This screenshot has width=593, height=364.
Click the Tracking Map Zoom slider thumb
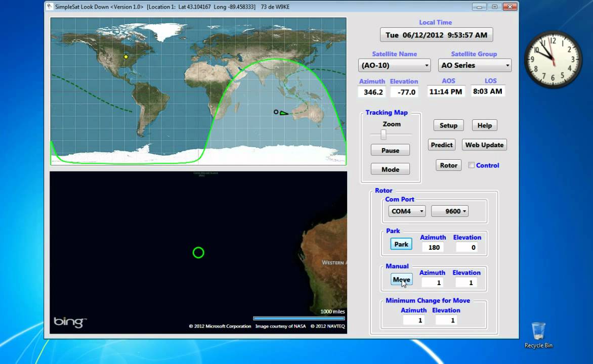pos(384,134)
